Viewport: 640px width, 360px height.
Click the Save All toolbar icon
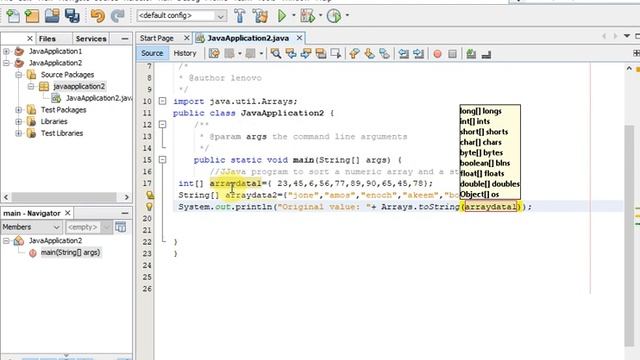pos(72,16)
